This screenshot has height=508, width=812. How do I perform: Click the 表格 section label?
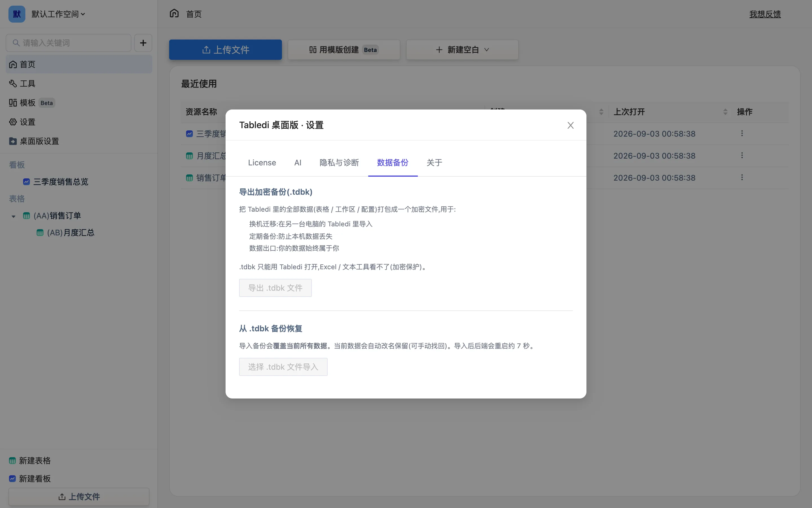tap(17, 199)
